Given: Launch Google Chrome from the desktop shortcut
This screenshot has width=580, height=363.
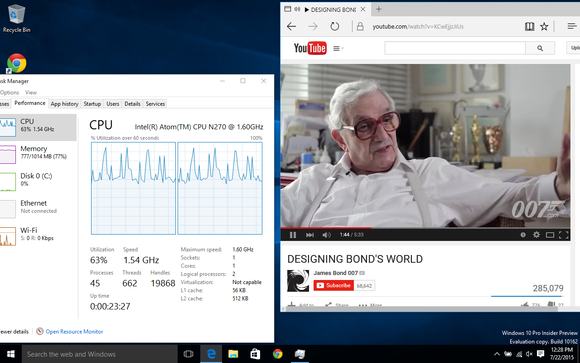Looking at the screenshot, I should pyautogui.click(x=16, y=63).
